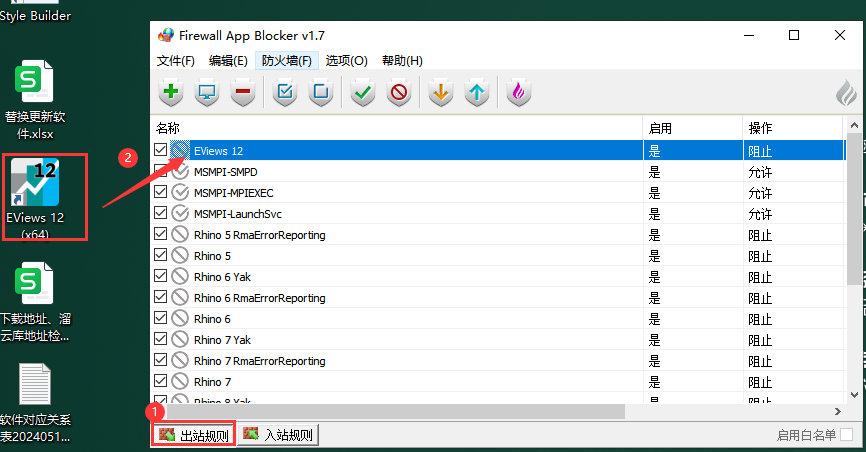
Task: Click the green checkmark allow icon
Action: [363, 93]
